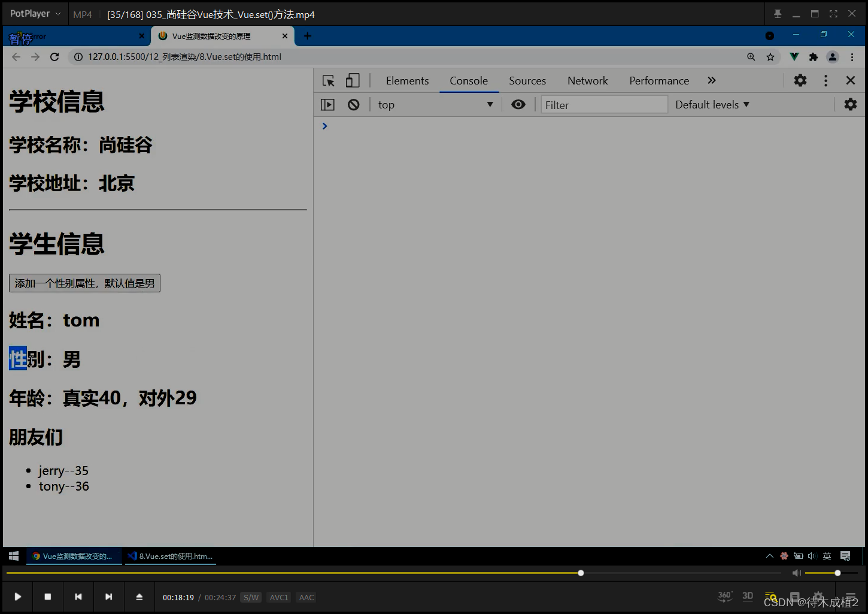The image size is (868, 614).
Task: Toggle the device toolbar icon in DevTools
Action: tap(353, 80)
